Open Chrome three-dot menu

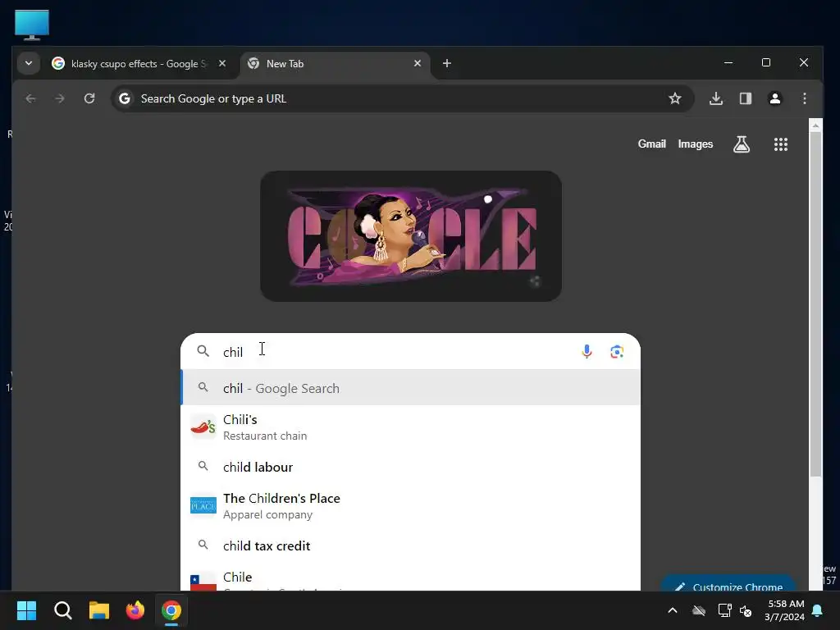(x=804, y=98)
